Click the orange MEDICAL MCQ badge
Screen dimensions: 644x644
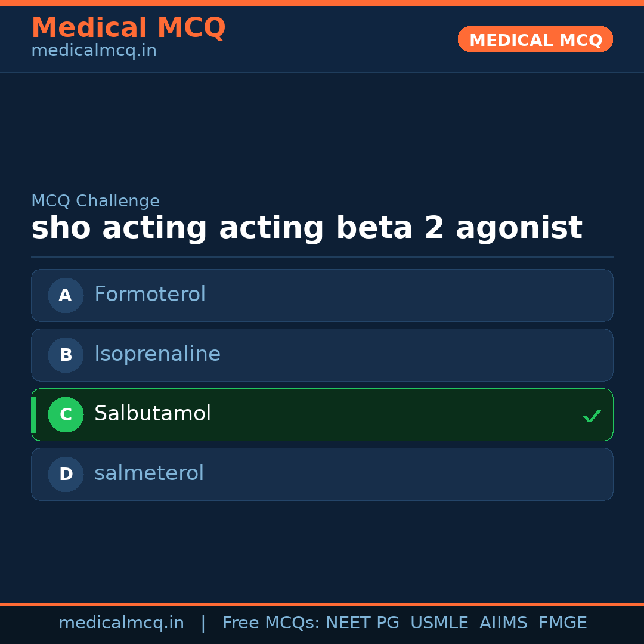[x=535, y=39]
